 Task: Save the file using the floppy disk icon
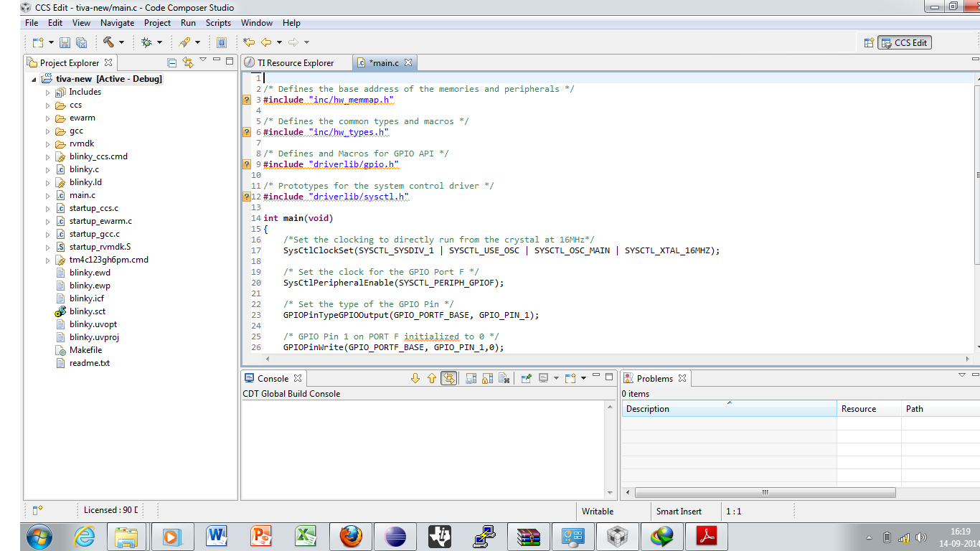click(x=65, y=42)
